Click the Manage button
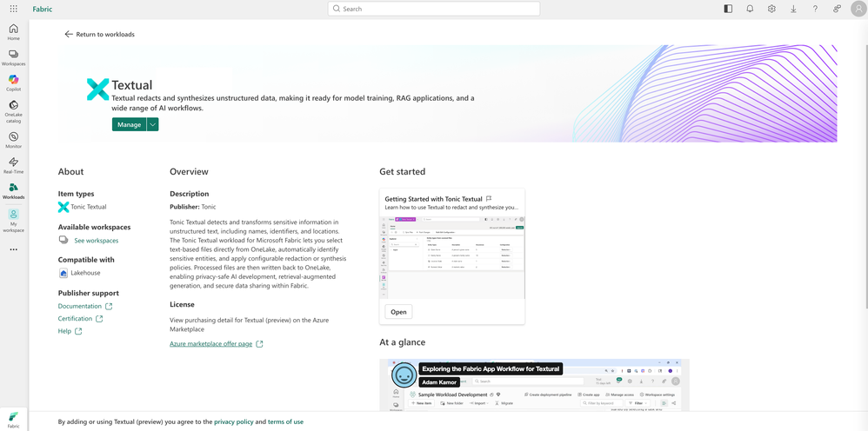 click(129, 124)
